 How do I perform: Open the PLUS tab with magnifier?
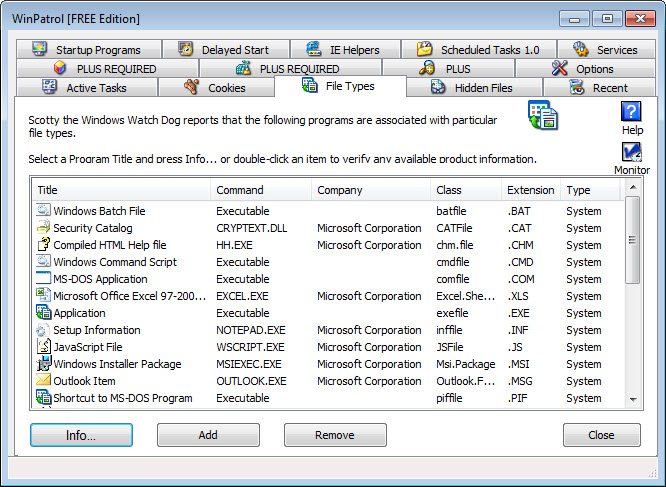point(449,68)
